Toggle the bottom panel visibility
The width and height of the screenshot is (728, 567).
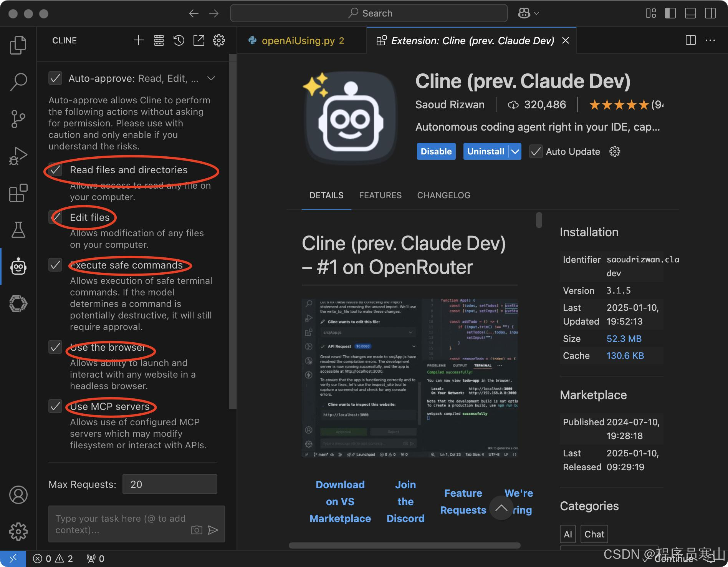[x=690, y=13]
